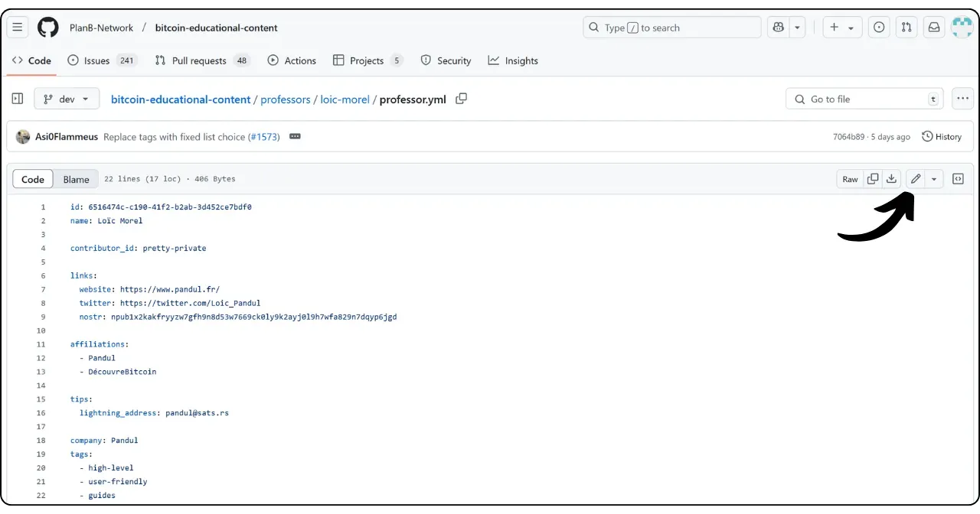The image size is (980, 514).
Task: Open the create new plus dropdown
Action: pyautogui.click(x=842, y=28)
